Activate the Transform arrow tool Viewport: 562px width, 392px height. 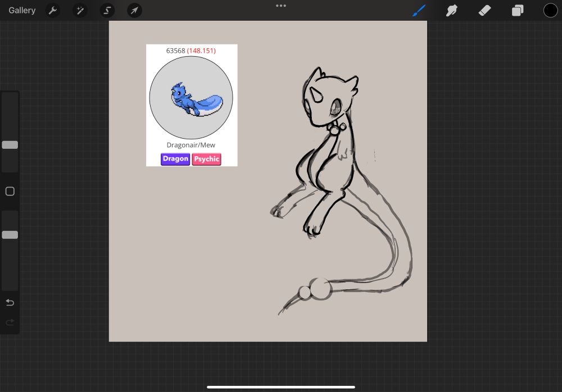tap(134, 11)
